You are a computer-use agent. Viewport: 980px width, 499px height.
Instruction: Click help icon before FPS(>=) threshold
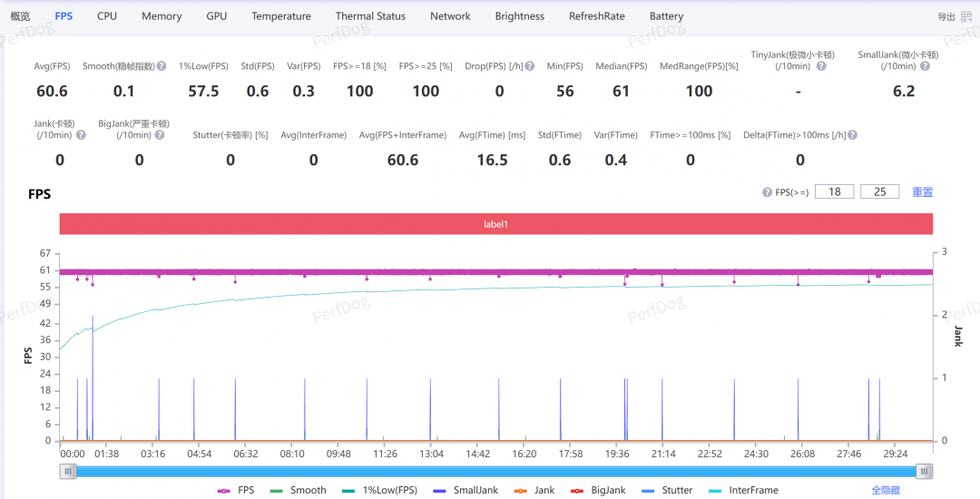click(767, 192)
